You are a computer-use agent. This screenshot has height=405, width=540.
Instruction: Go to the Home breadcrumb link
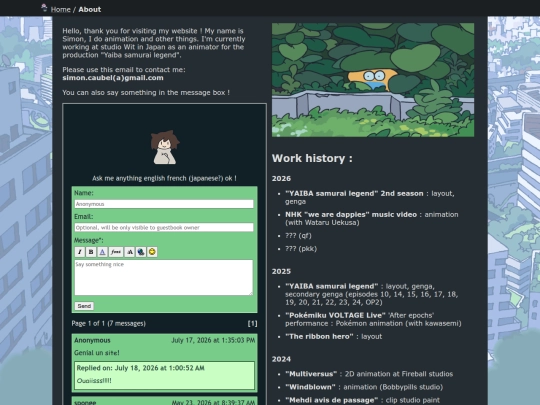(61, 9)
